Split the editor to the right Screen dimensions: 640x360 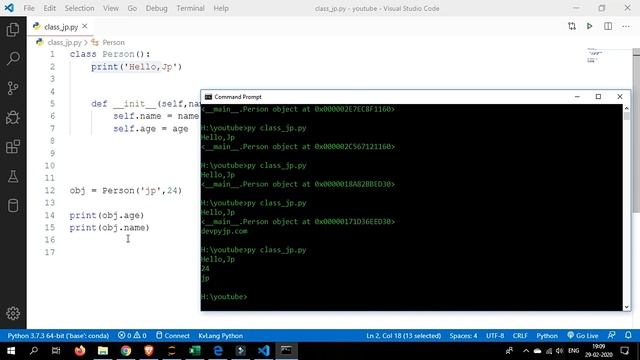pos(608,26)
